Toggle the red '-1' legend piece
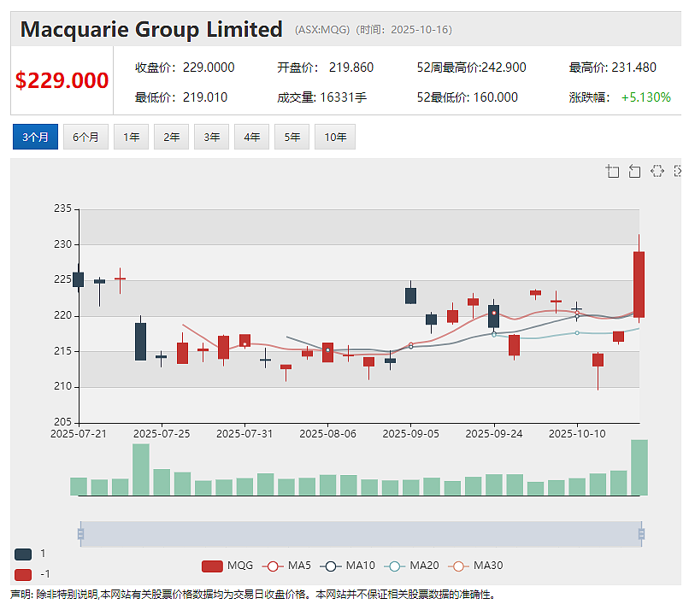Image resolution: width=695 pixels, height=616 pixels. [23, 575]
